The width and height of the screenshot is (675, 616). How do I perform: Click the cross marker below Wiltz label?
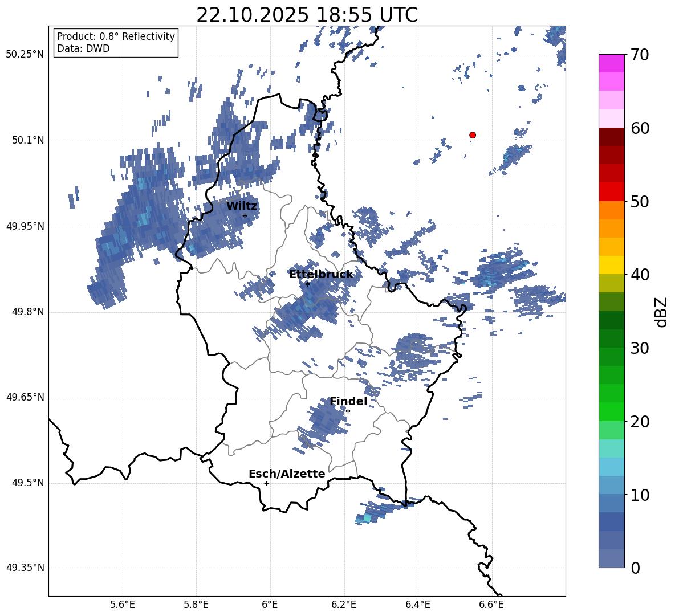(245, 215)
